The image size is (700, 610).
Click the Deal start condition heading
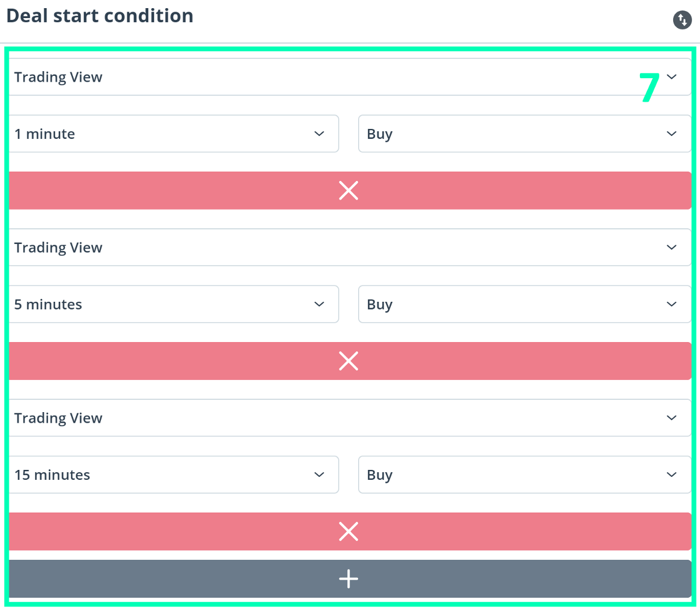coord(100,16)
